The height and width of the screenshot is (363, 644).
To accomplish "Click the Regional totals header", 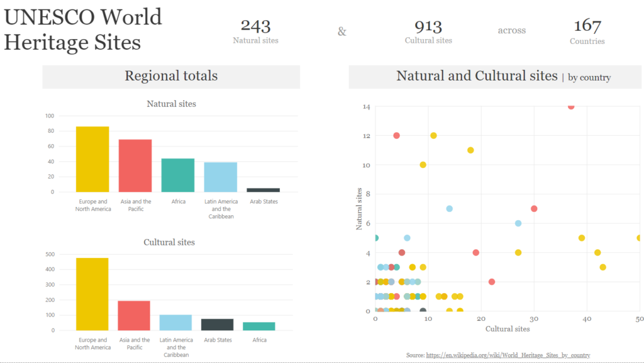I will point(171,76).
